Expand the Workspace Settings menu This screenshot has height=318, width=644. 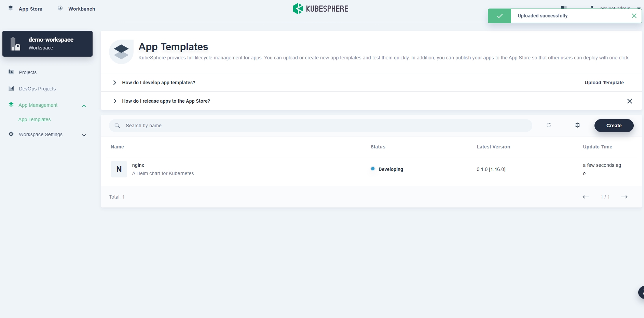(84, 135)
